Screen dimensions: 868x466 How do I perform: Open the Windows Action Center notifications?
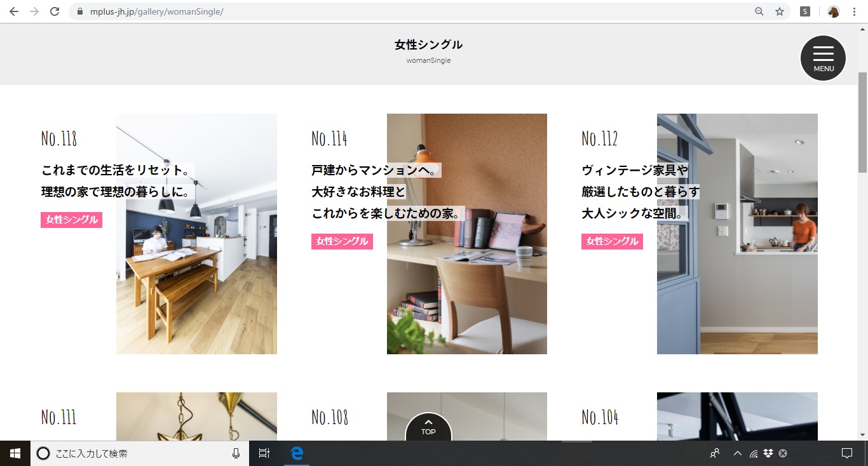(846, 453)
